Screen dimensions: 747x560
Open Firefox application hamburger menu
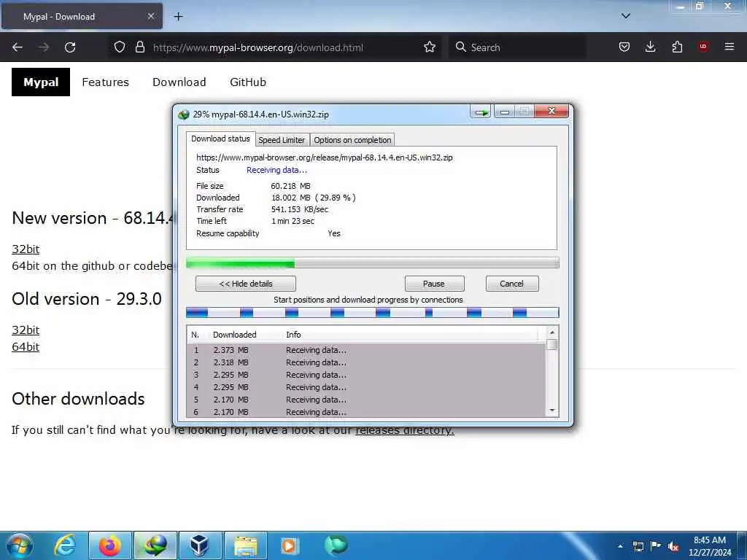click(x=729, y=47)
